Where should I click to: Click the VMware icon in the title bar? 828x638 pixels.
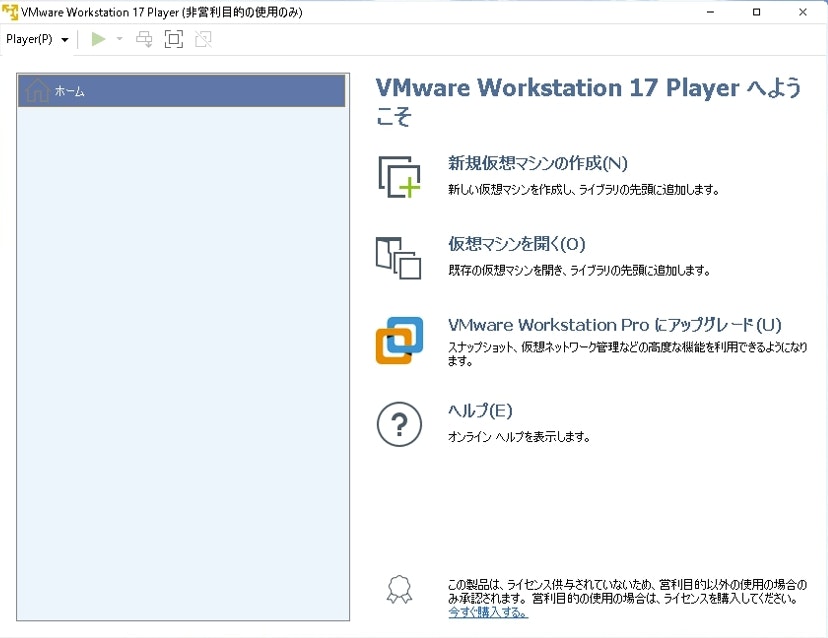pos(9,11)
